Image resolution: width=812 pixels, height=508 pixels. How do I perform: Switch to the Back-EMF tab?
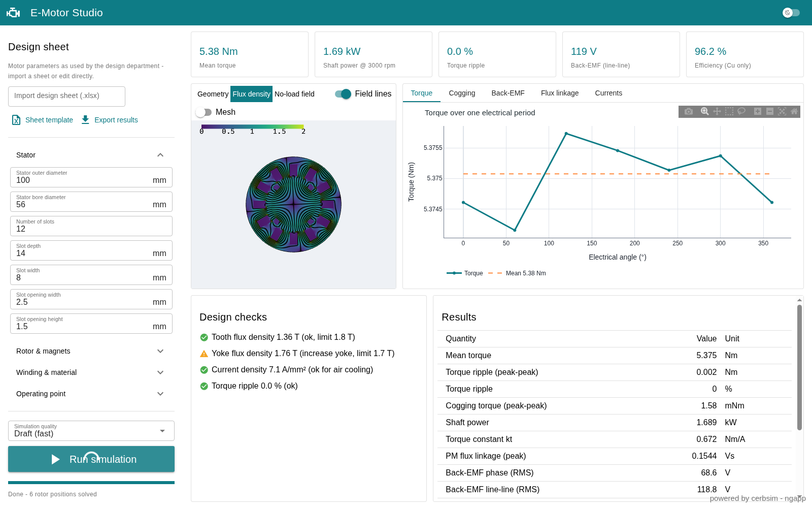508,93
